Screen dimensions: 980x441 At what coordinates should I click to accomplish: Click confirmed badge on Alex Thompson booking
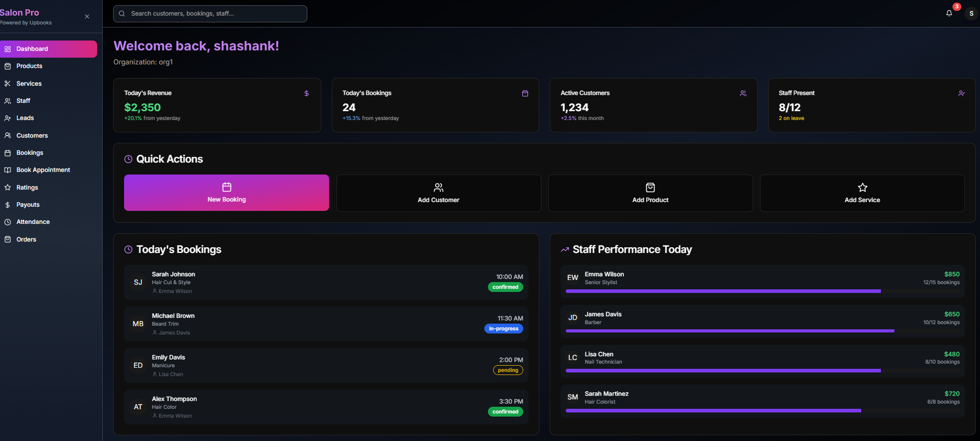tap(506, 412)
